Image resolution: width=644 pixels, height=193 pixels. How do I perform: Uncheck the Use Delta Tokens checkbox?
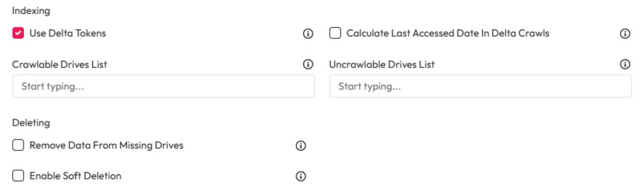(18, 33)
